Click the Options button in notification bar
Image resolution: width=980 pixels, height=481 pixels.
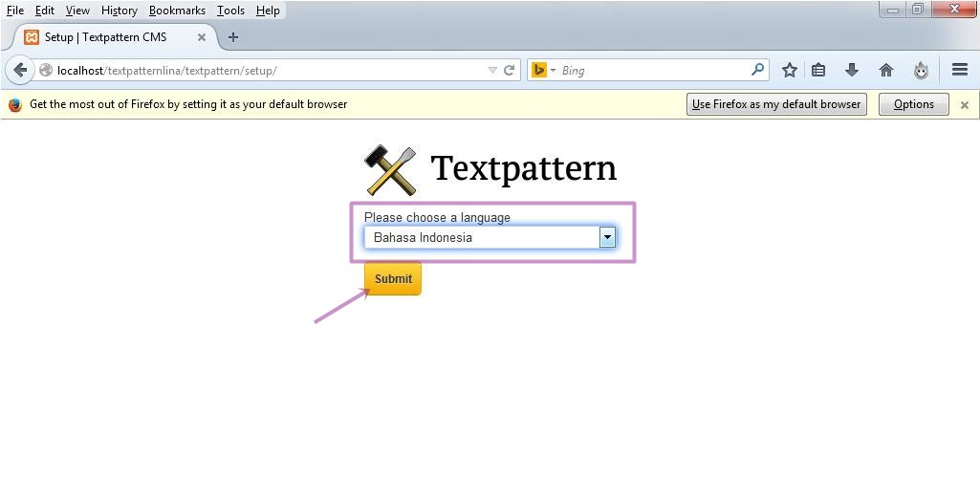pyautogui.click(x=913, y=104)
